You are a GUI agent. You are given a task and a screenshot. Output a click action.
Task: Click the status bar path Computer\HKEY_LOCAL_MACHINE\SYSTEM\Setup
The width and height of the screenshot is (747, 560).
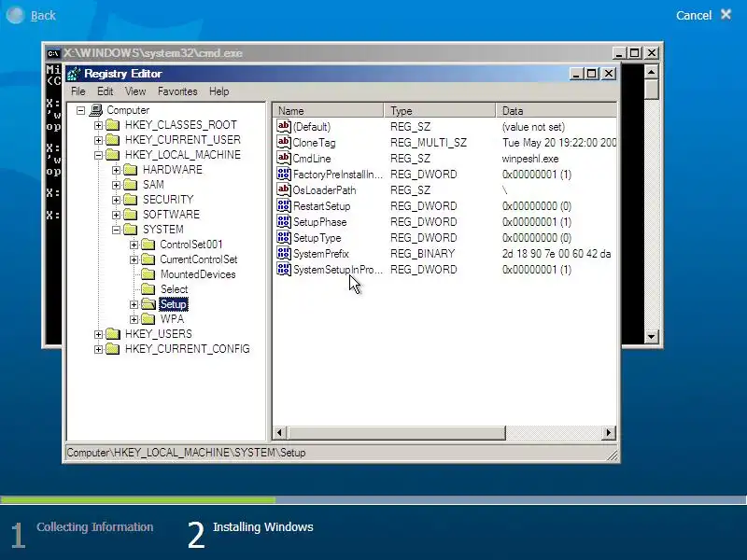186,453
